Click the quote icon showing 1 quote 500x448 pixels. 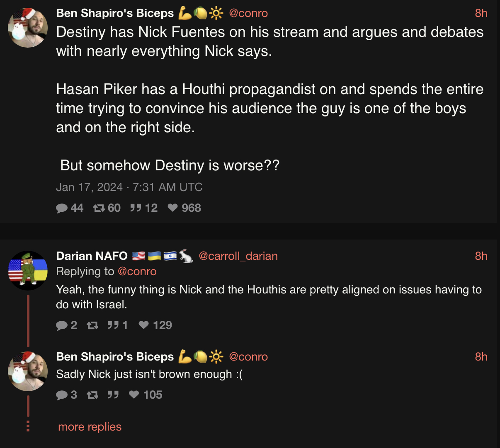pos(113,325)
